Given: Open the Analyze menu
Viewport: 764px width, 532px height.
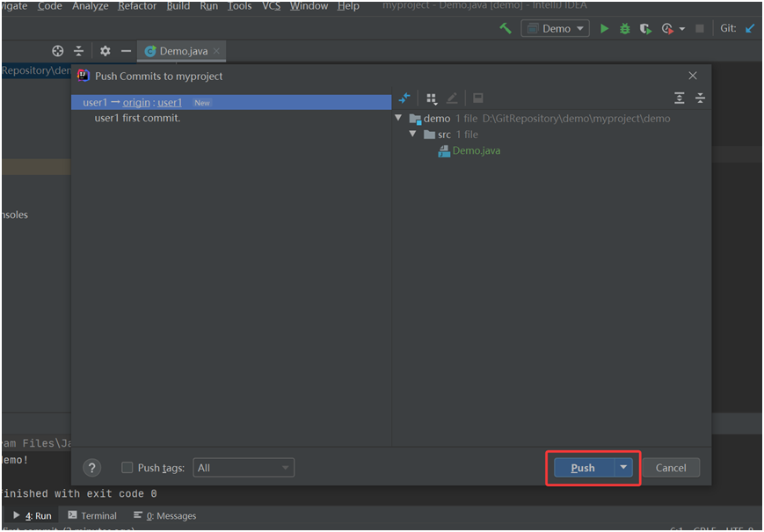Looking at the screenshot, I should tap(91, 6).
